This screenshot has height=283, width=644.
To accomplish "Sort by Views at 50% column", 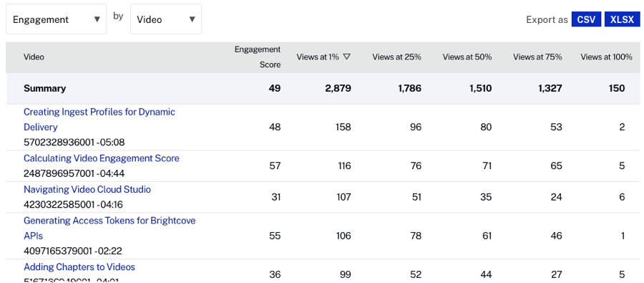I will [x=467, y=57].
